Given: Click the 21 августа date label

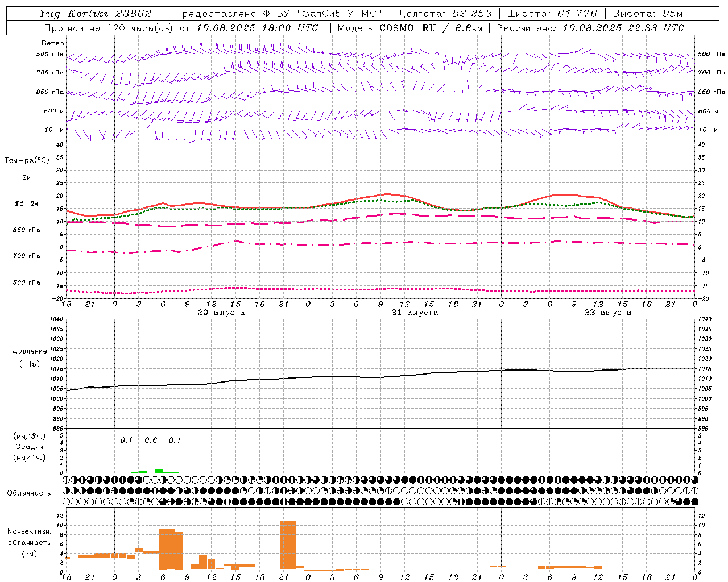Looking at the screenshot, I should point(415,313).
